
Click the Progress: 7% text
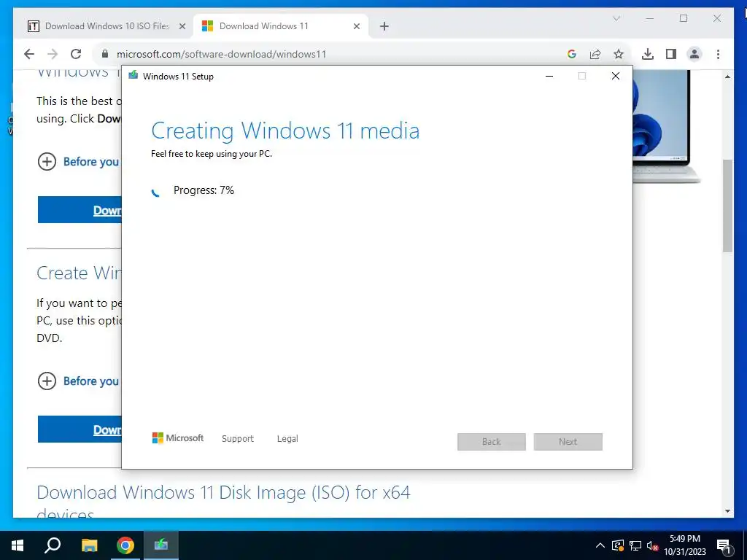click(x=204, y=190)
